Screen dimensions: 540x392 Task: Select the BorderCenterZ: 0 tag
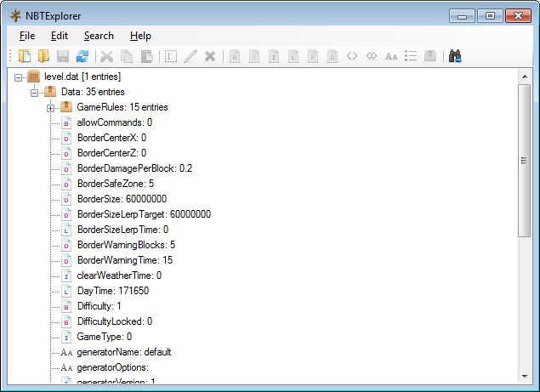click(x=111, y=153)
